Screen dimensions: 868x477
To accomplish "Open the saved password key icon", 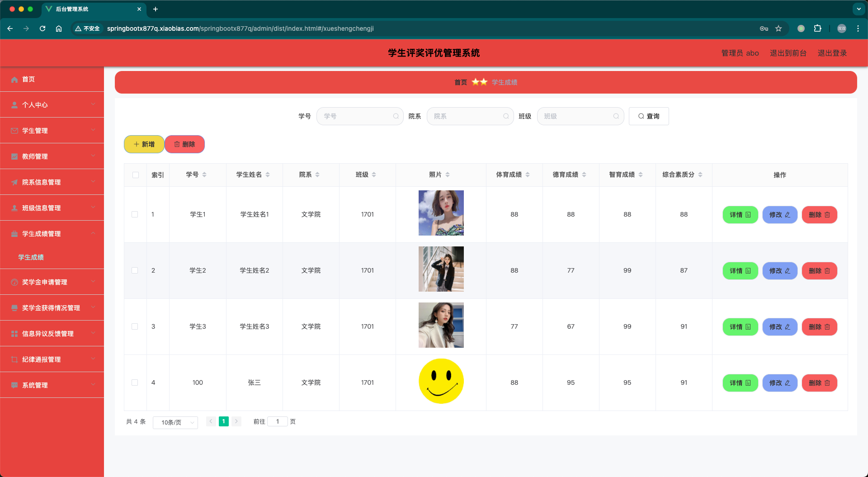I will click(x=764, y=28).
